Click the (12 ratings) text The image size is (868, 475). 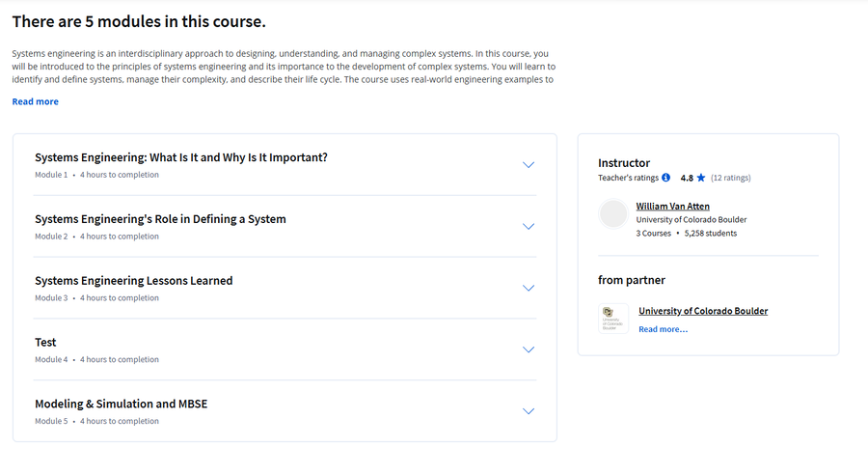(731, 178)
